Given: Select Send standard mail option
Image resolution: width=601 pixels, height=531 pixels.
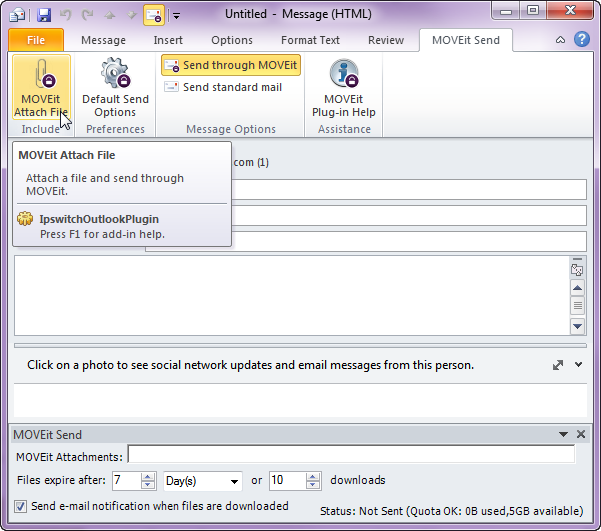Looking at the screenshot, I should 223,87.
